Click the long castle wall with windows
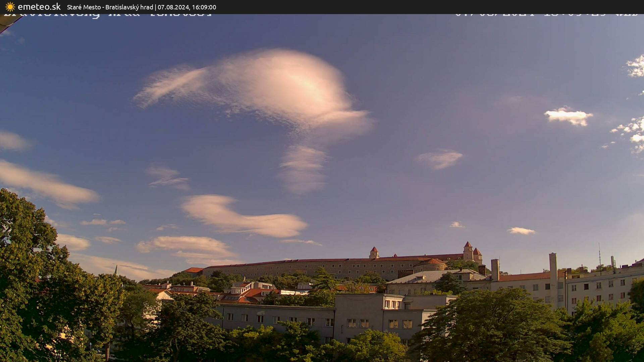The image size is (644, 362). click(x=302, y=267)
